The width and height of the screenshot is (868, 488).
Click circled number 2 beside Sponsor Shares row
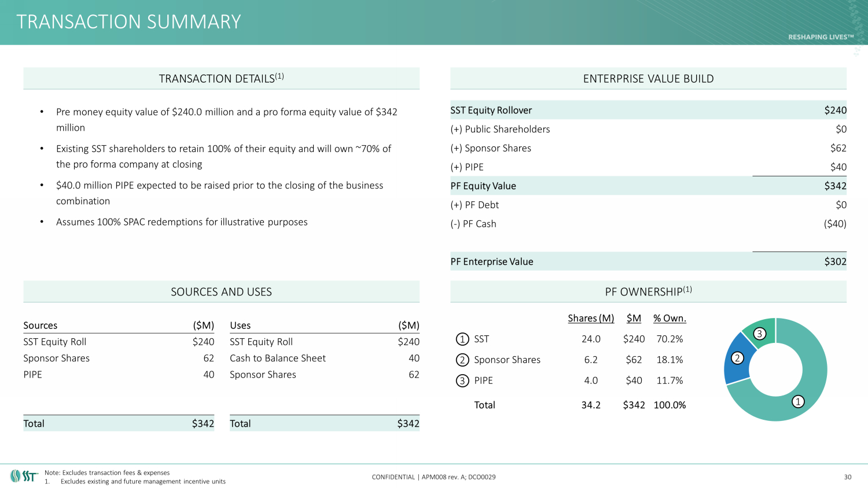462,360
